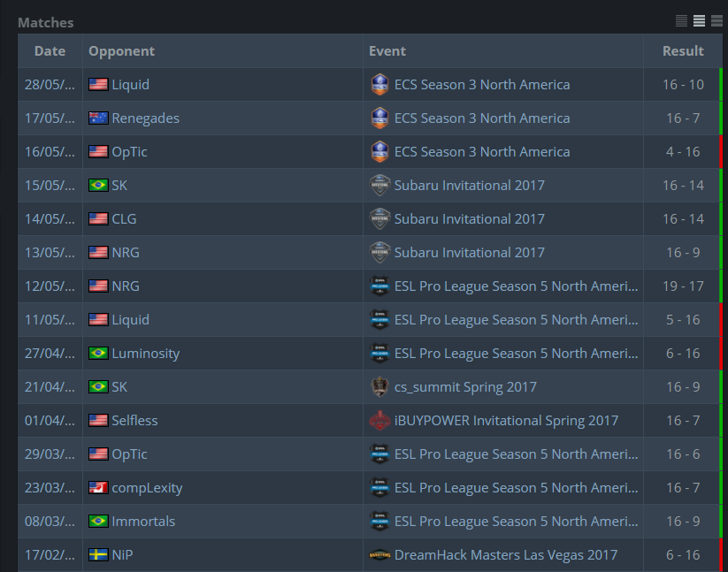Sort by the Event column header
Screen dimensions: 728x572
click(x=387, y=51)
